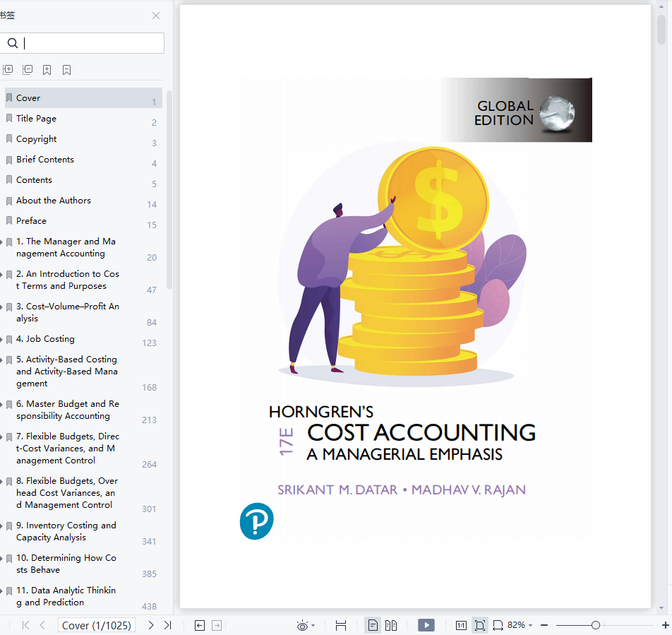Go to previous page arrow
Image resolution: width=672 pixels, height=635 pixels.
(42, 625)
